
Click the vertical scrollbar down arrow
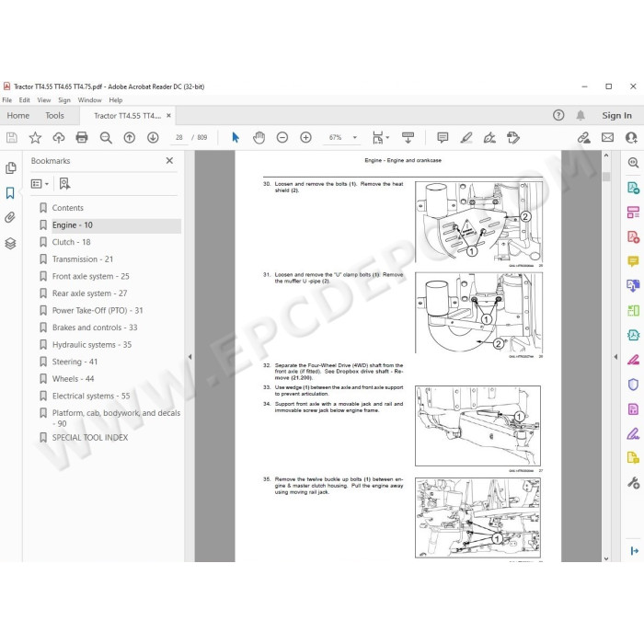tap(606, 558)
